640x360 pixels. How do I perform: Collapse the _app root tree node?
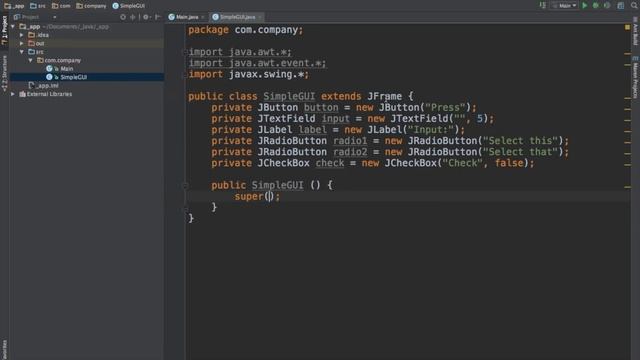click(x=13, y=27)
